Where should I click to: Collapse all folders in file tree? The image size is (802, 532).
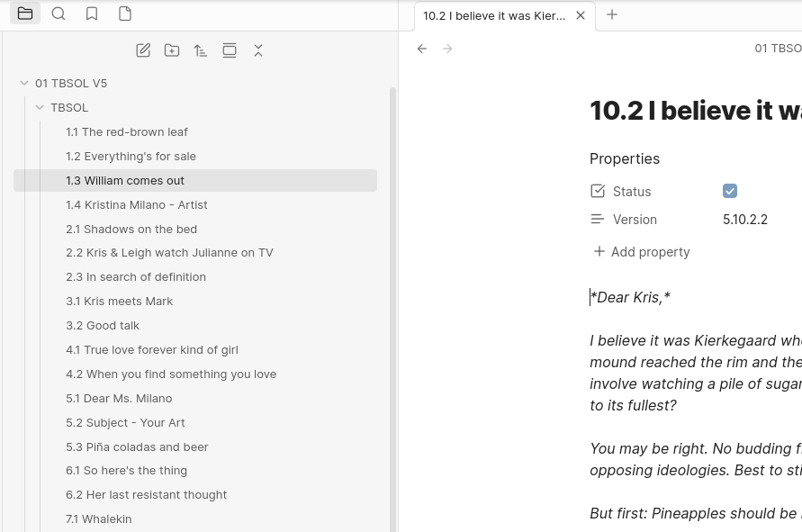pos(258,50)
